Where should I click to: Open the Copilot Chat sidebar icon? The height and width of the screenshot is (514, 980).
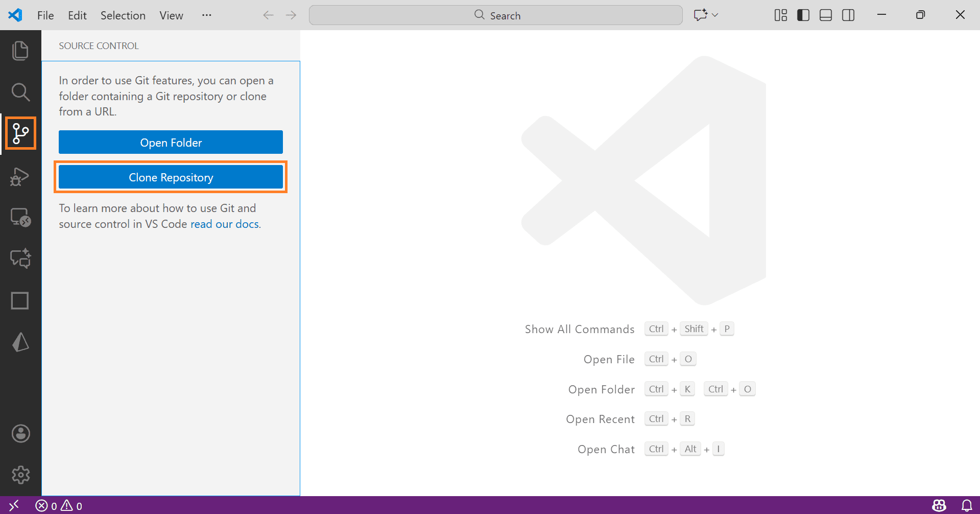(20, 258)
